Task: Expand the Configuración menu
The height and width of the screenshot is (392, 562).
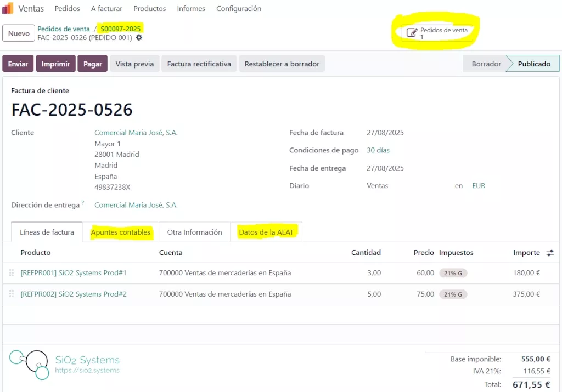Action: point(239,9)
